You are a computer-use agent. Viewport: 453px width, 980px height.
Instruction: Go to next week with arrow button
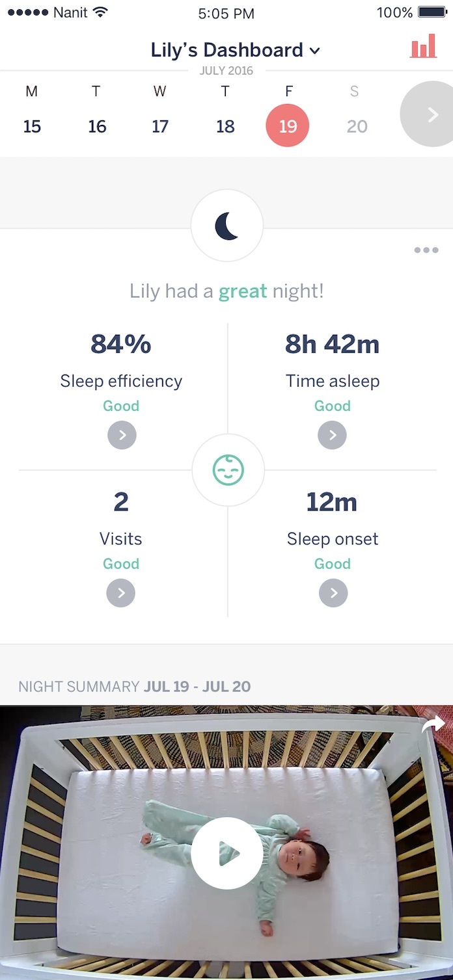pos(430,115)
